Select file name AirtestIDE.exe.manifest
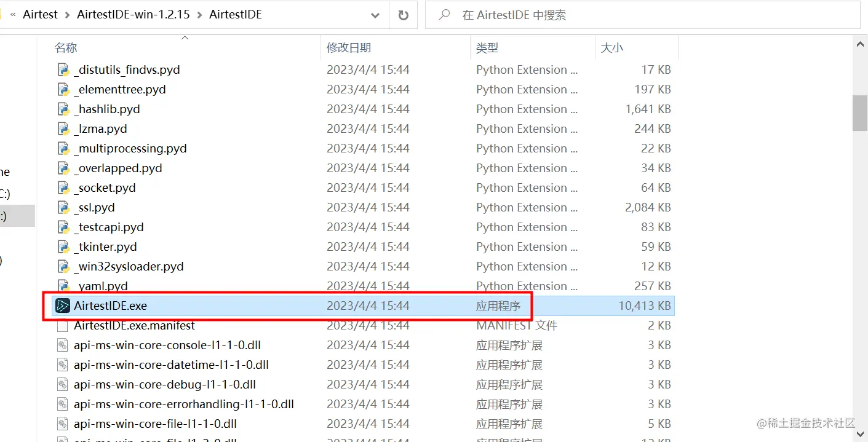This screenshot has height=442, width=868. click(134, 325)
